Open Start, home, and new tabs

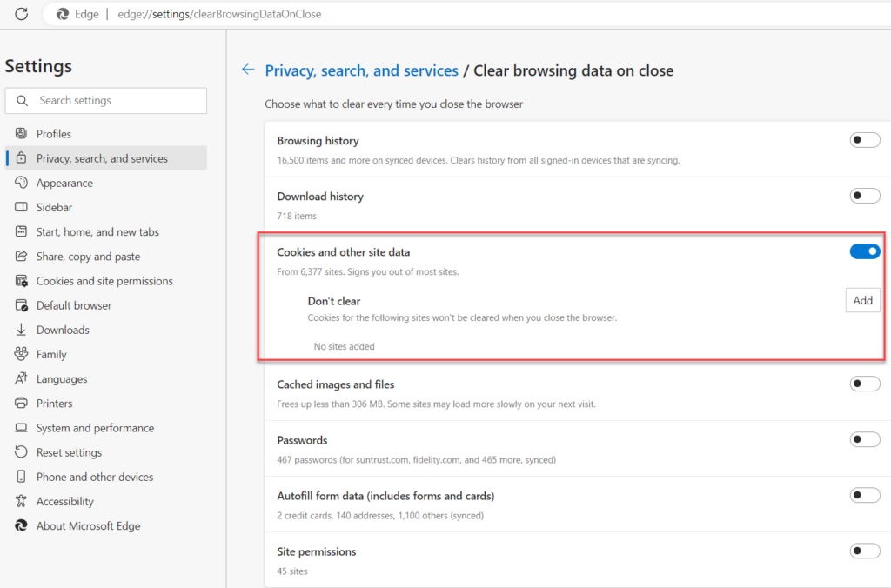point(97,232)
